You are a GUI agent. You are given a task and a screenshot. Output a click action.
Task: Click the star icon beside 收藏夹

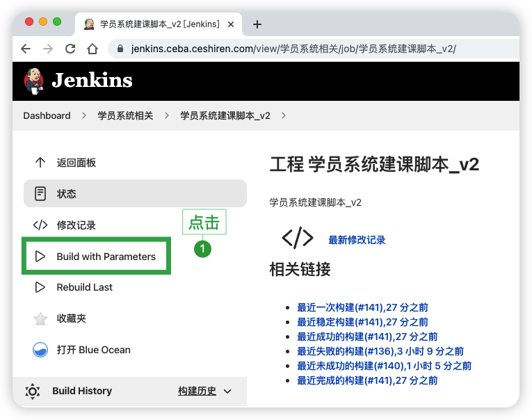[x=40, y=318]
